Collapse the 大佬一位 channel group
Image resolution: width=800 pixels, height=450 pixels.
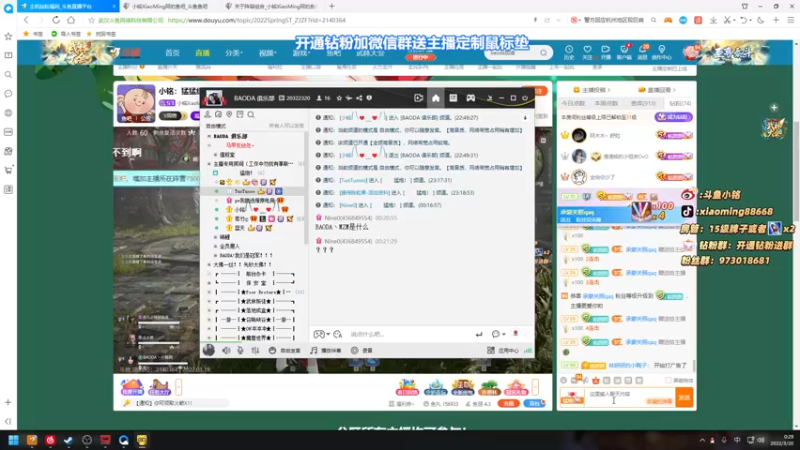(x=209, y=264)
